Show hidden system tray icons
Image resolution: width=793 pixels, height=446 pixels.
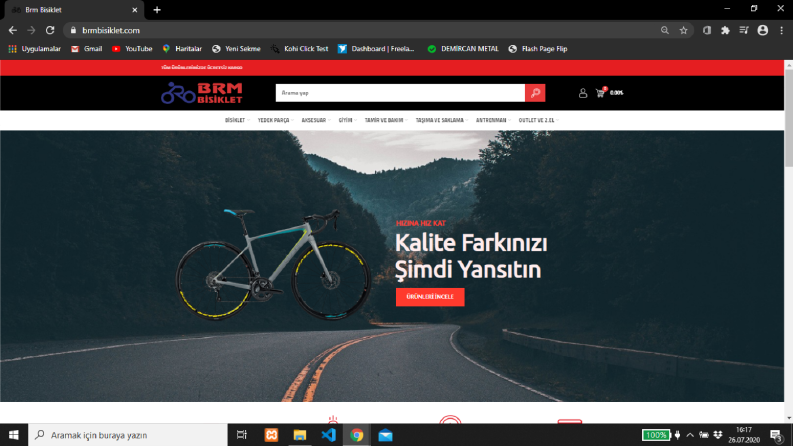tap(690, 435)
